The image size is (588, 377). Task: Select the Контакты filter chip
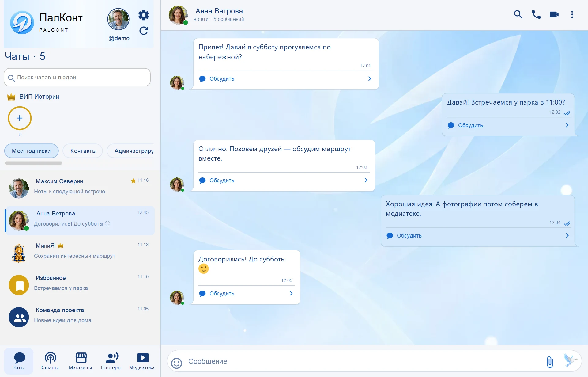pos(83,151)
